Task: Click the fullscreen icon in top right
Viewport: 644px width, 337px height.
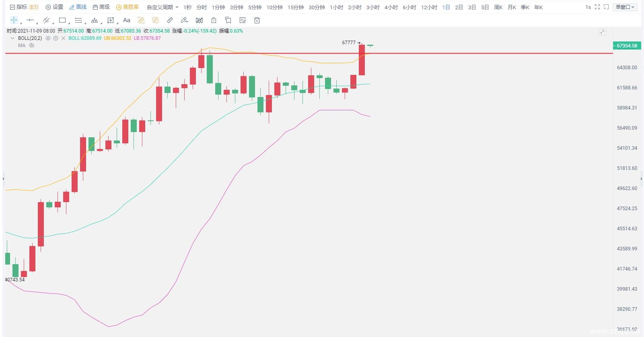Action: coord(597,7)
